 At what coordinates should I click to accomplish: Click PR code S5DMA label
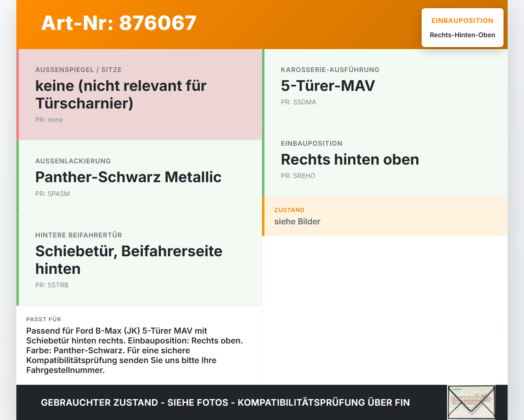click(298, 102)
